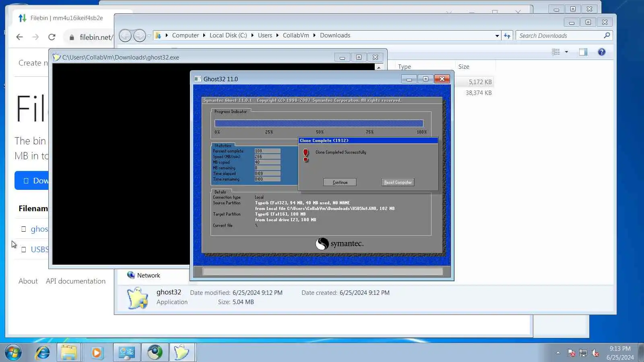Sort files by the Size column
Image resolution: width=644 pixels, height=362 pixels.
464,67
